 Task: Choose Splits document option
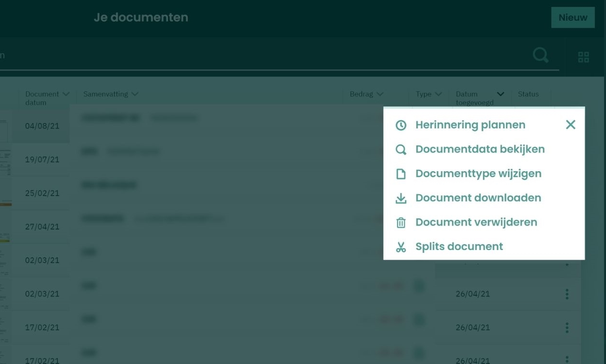(459, 247)
